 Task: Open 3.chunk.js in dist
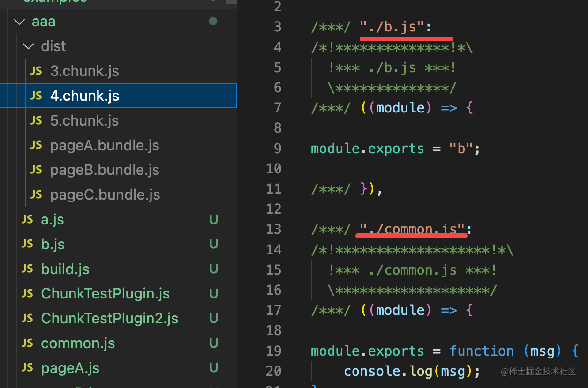coord(84,71)
